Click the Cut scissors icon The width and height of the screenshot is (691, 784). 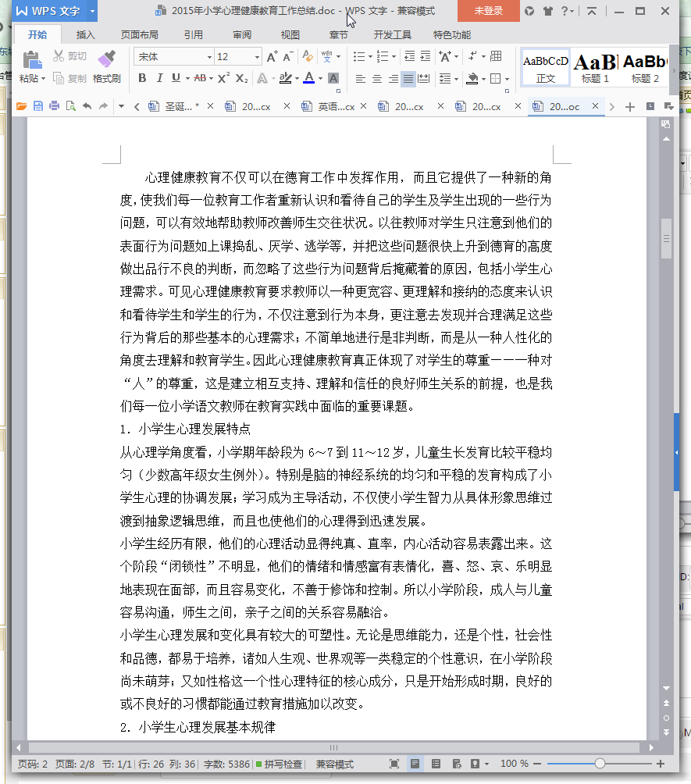click(x=59, y=56)
